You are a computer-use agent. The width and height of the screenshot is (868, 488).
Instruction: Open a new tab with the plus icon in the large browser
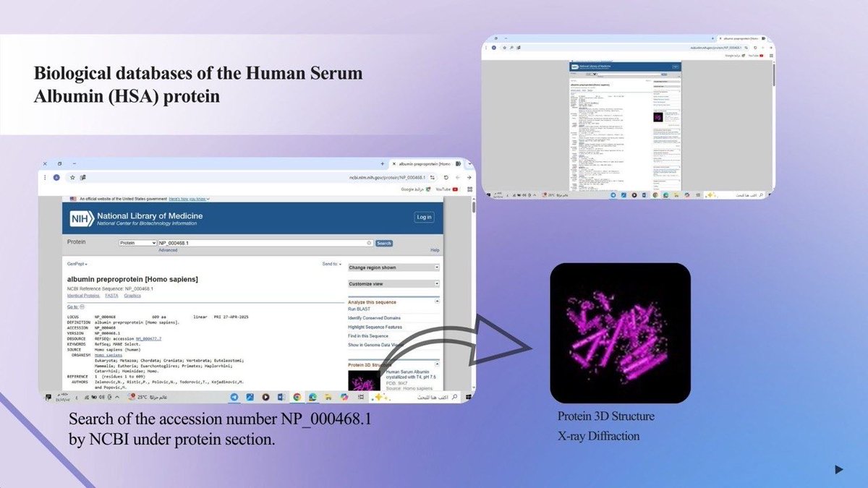tap(383, 164)
